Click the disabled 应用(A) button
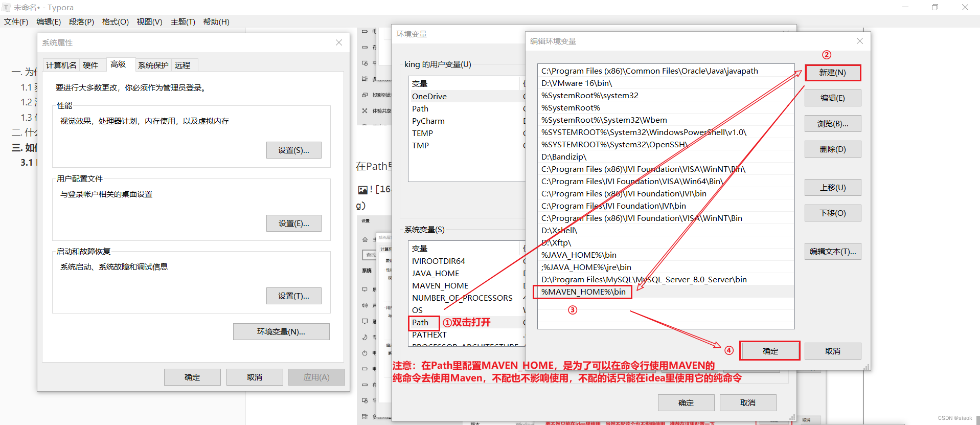This screenshot has width=980, height=425. coord(316,377)
